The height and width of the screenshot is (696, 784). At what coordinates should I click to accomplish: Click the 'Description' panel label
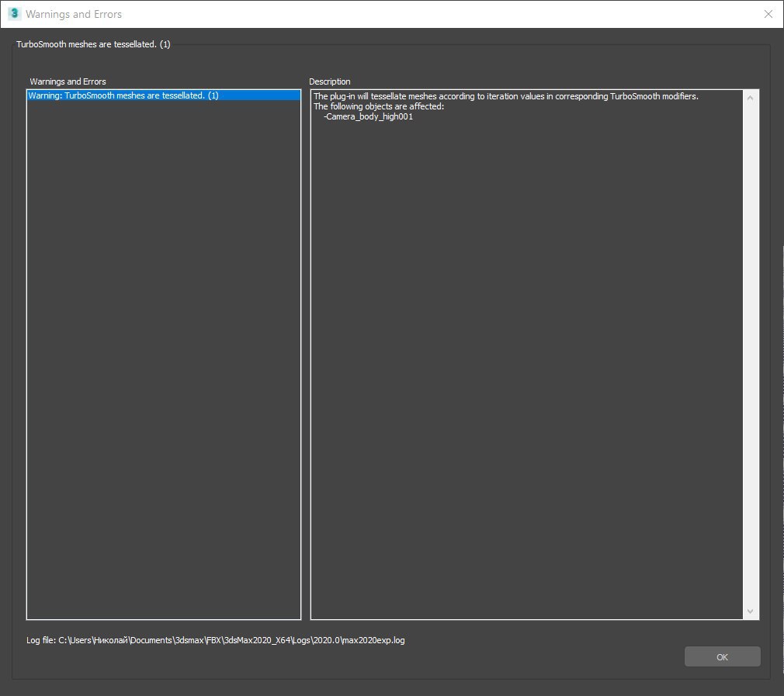[x=329, y=81]
